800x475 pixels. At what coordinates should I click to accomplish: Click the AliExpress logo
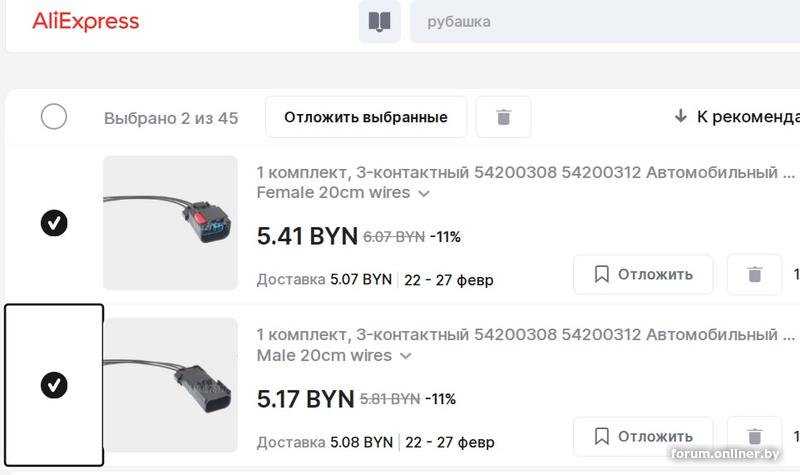[85, 21]
